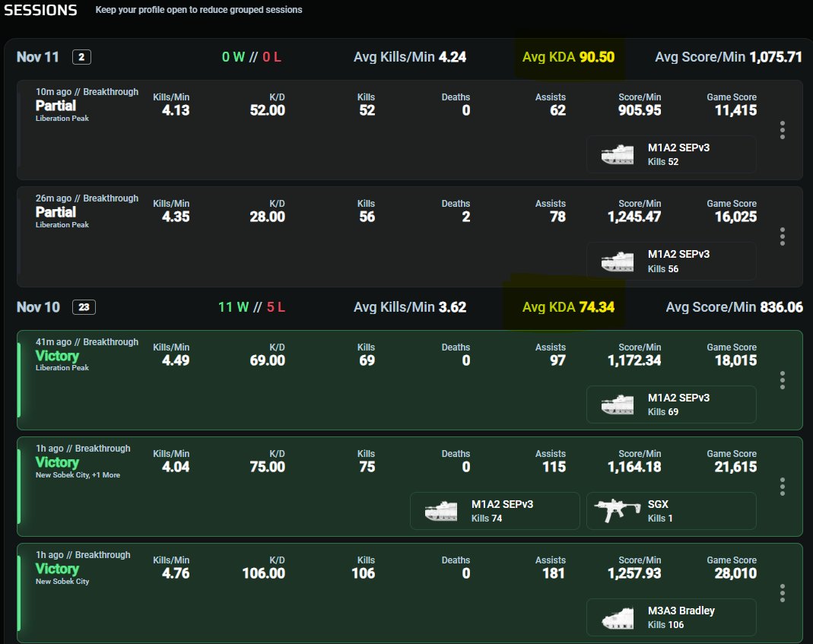Viewport: 813px width, 644px height.
Task: Click M1A2 SEPv3 tank icon with Kills 74
Action: pyautogui.click(x=440, y=511)
